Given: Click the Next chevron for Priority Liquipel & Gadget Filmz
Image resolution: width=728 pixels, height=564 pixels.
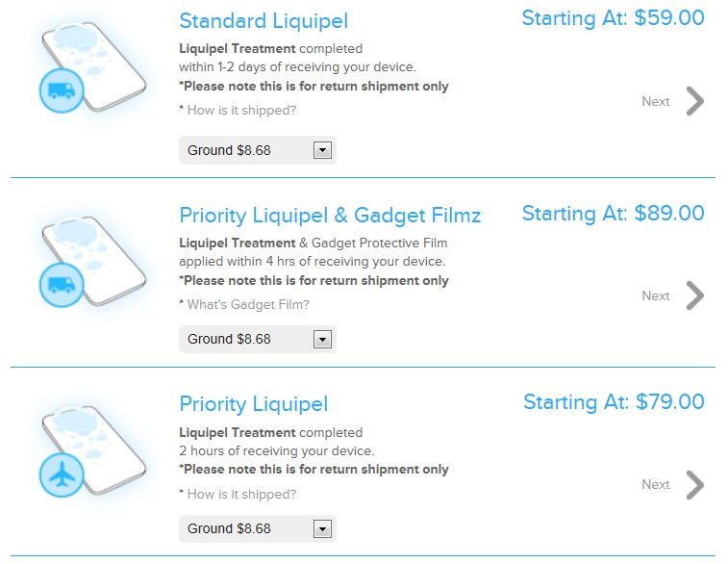Looking at the screenshot, I should point(694,295).
